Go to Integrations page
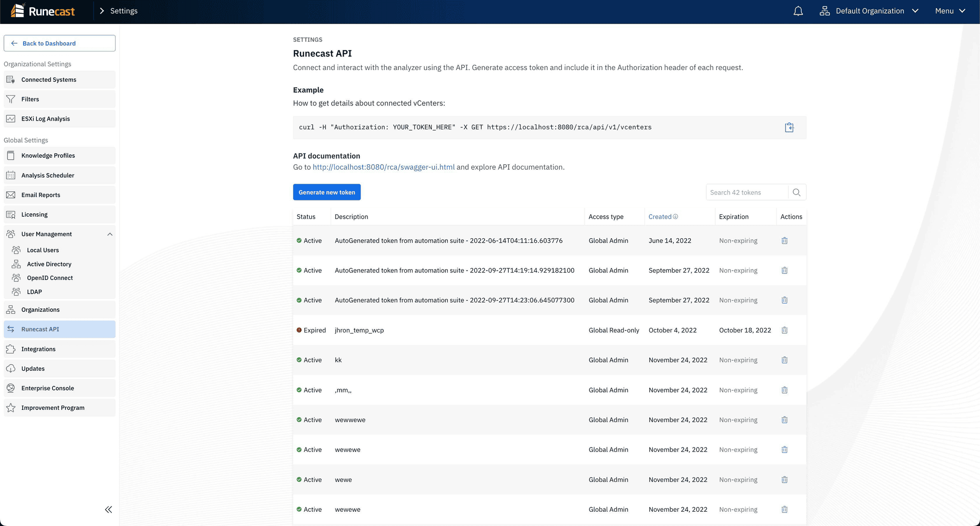The width and height of the screenshot is (980, 526). click(60, 349)
